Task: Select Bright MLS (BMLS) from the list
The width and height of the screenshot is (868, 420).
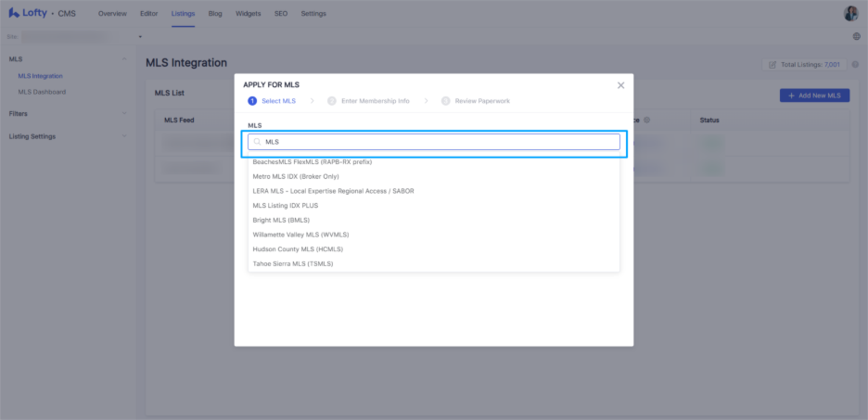Action: coord(281,220)
